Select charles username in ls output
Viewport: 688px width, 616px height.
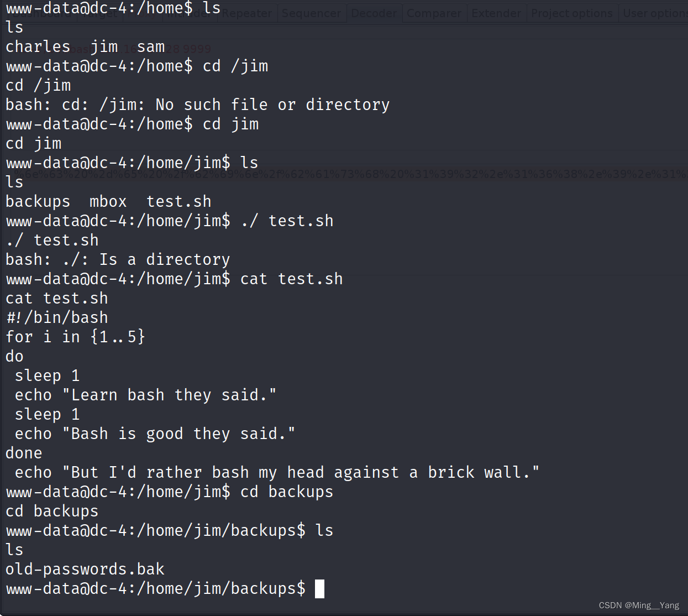click(x=38, y=46)
